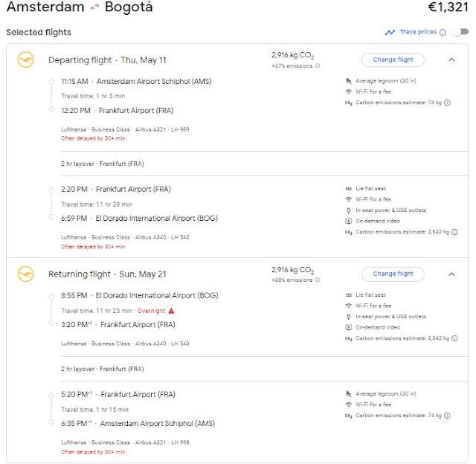Image resolution: width=476 pixels, height=464 pixels.
Task: Click the Lufthansa logo beside Returning flight
Action: coord(26,274)
